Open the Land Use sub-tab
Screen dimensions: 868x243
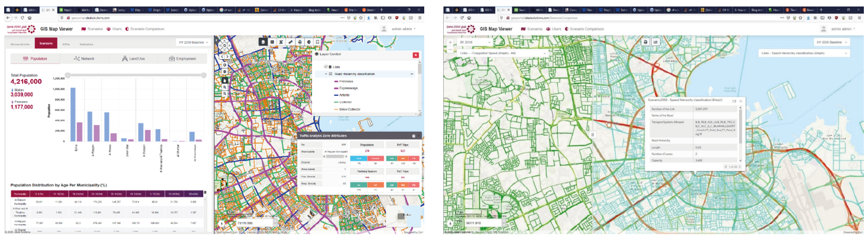[134, 59]
